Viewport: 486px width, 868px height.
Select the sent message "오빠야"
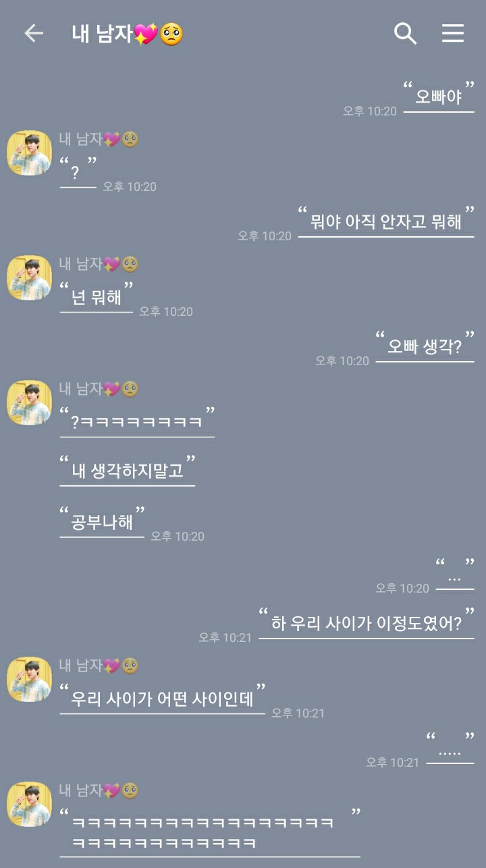click(x=439, y=96)
